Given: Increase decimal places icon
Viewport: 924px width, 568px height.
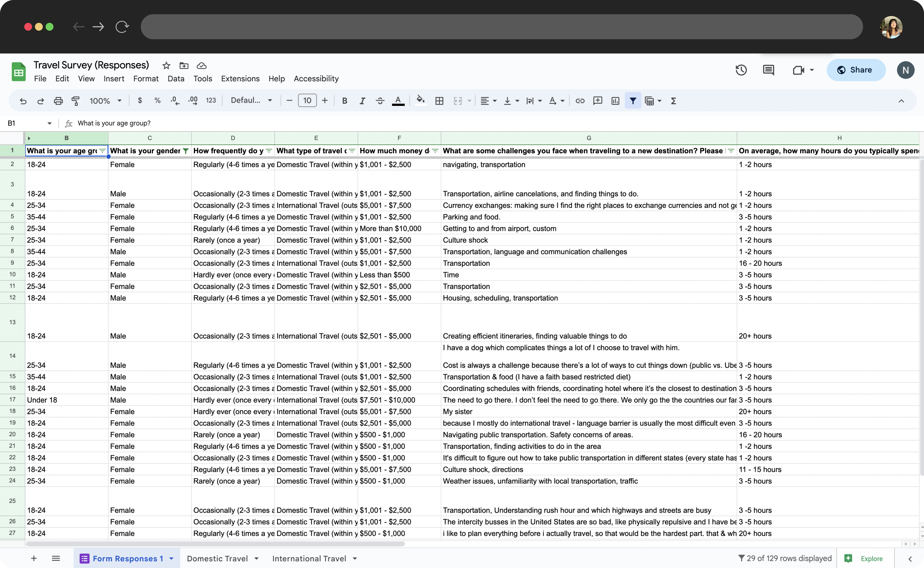Looking at the screenshot, I should [193, 100].
